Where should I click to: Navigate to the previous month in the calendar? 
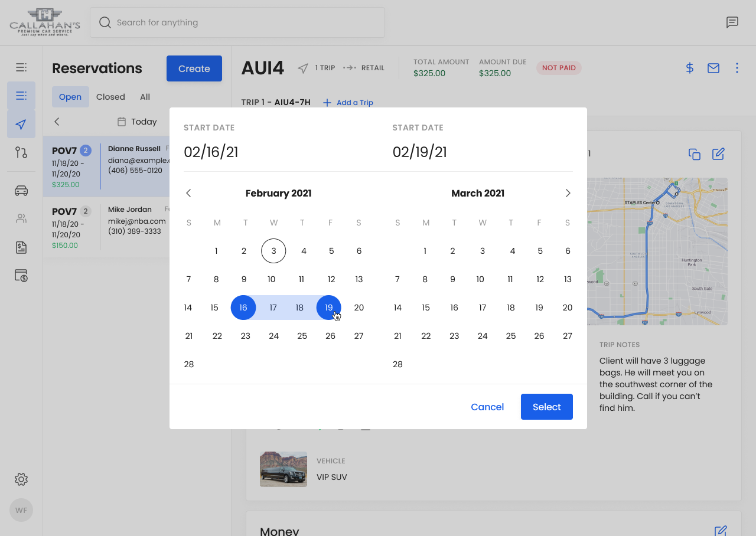(188, 193)
